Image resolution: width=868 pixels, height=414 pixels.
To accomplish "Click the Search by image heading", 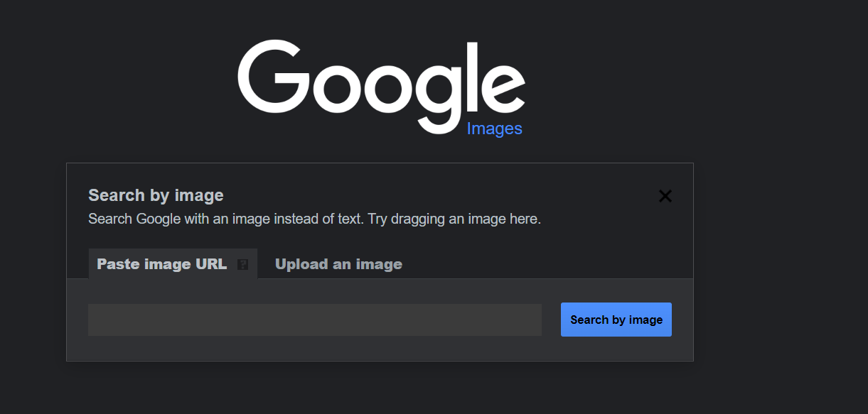I will [x=156, y=195].
